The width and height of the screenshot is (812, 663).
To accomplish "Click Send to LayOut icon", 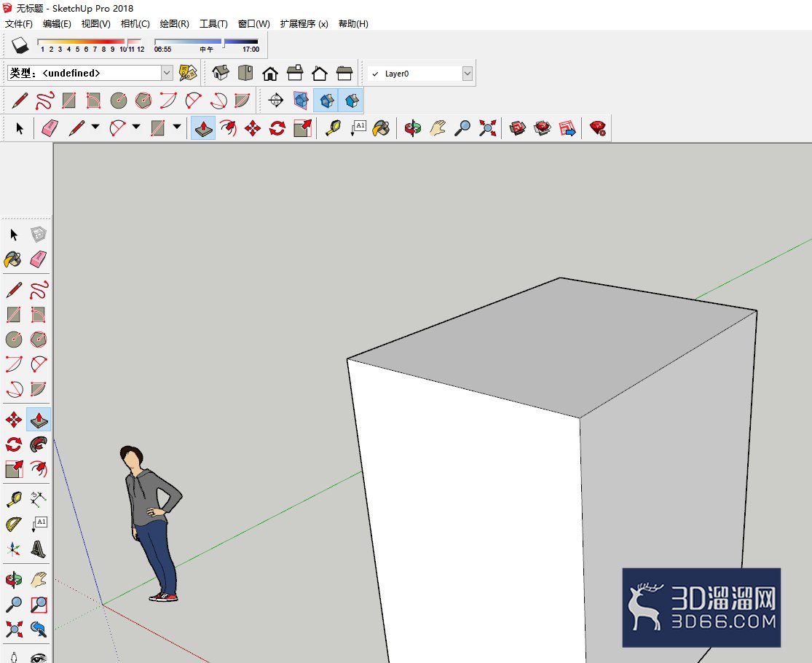I will click(567, 128).
